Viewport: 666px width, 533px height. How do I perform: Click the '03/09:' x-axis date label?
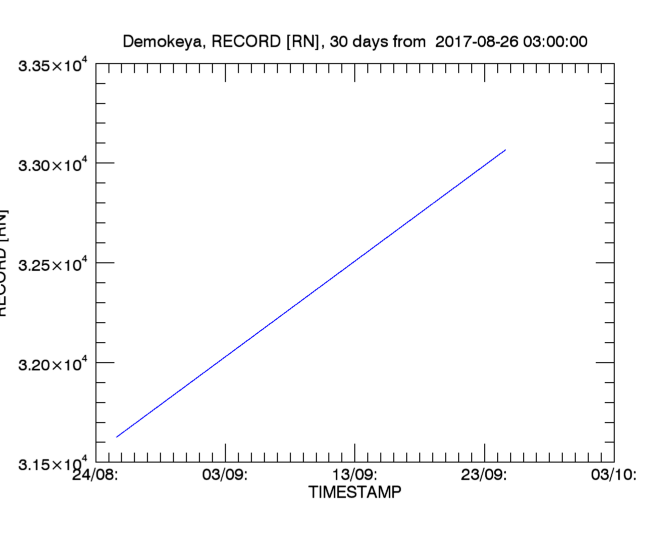[x=226, y=476]
